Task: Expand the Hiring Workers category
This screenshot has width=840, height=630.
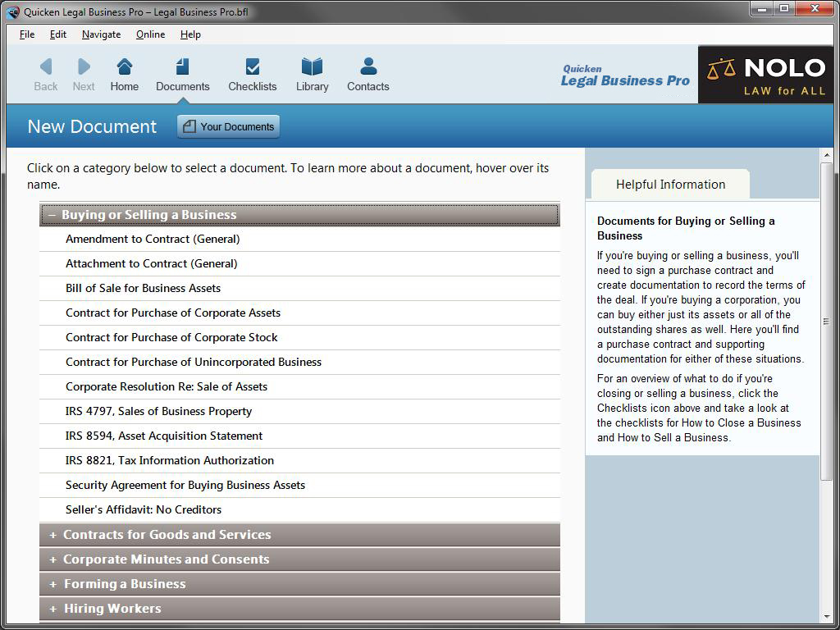Action: (x=299, y=608)
